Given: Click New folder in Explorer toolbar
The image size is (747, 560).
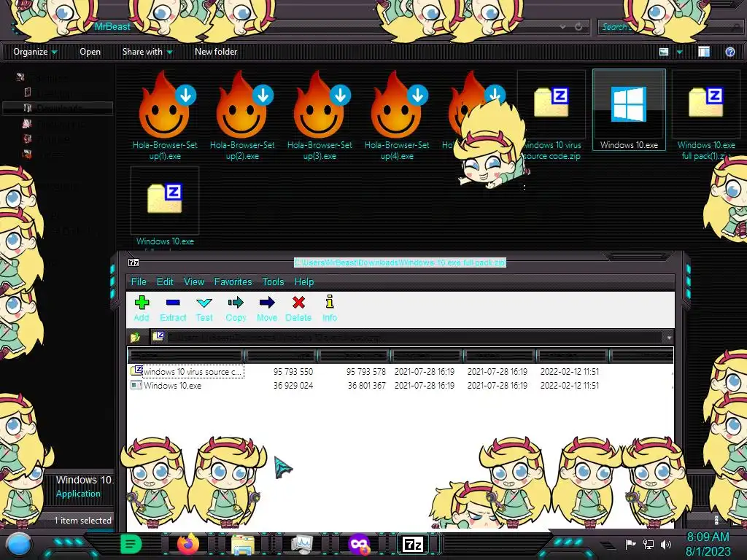Looking at the screenshot, I should (x=216, y=52).
